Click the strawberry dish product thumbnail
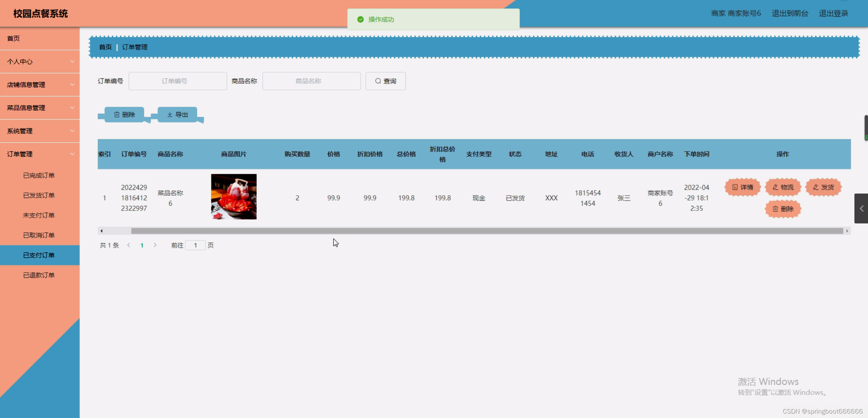 point(234,197)
